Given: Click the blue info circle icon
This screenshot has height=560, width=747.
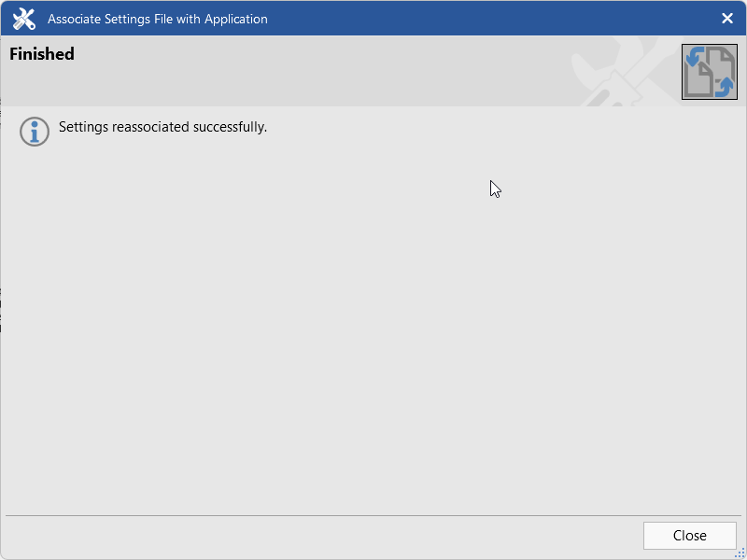Looking at the screenshot, I should pyautogui.click(x=35, y=132).
